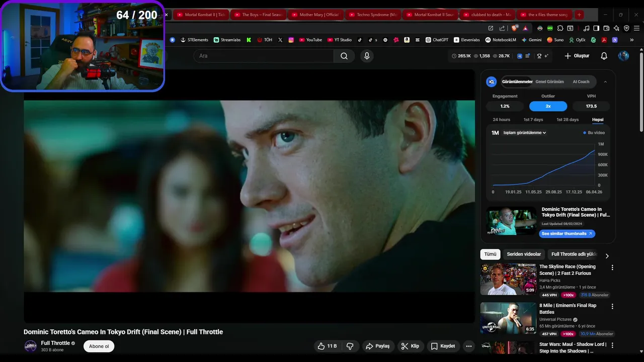Open options for Star Wars Maul video
This screenshot has width=644, height=362.
point(612,345)
